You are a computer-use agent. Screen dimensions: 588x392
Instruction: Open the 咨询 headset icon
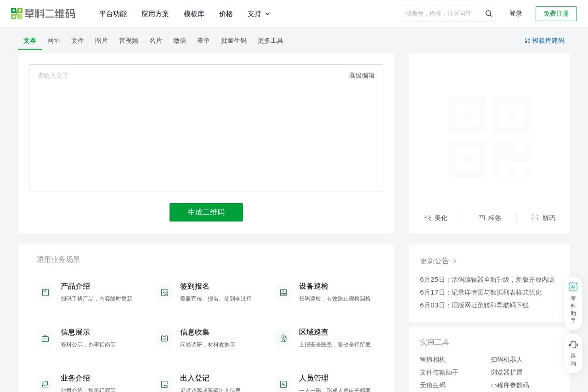pos(573,345)
